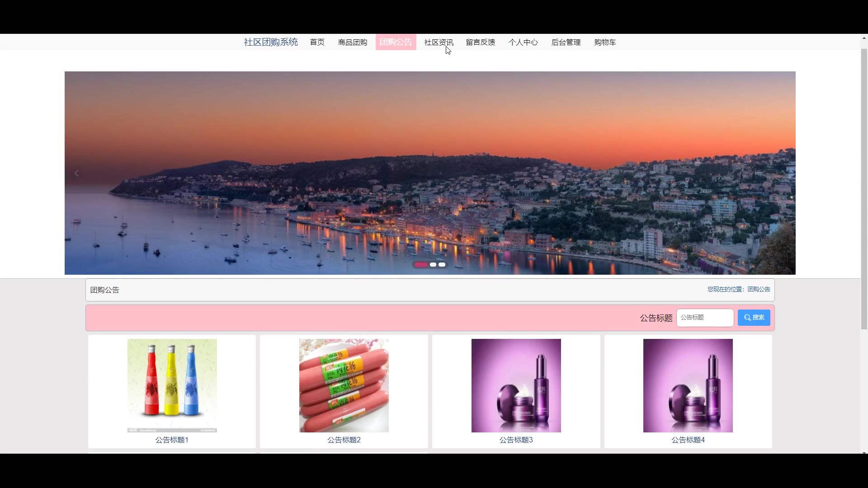The height and width of the screenshot is (488, 868).
Task: Open the 首页 menu item
Action: point(317,42)
